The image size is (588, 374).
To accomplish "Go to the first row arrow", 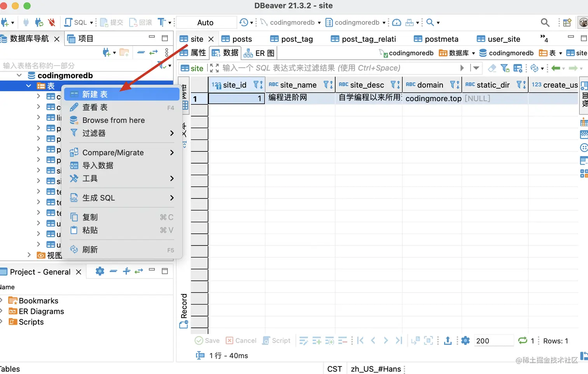I will [x=360, y=341].
